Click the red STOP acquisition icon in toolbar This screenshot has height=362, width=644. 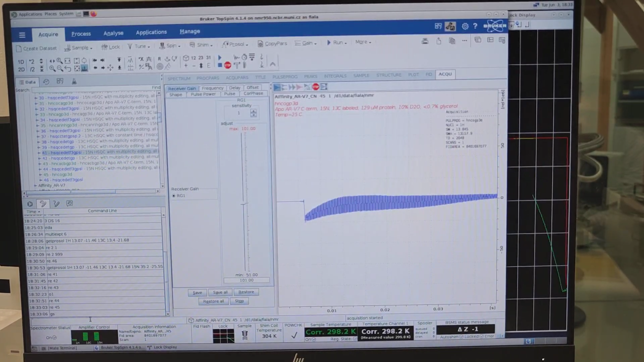(227, 66)
